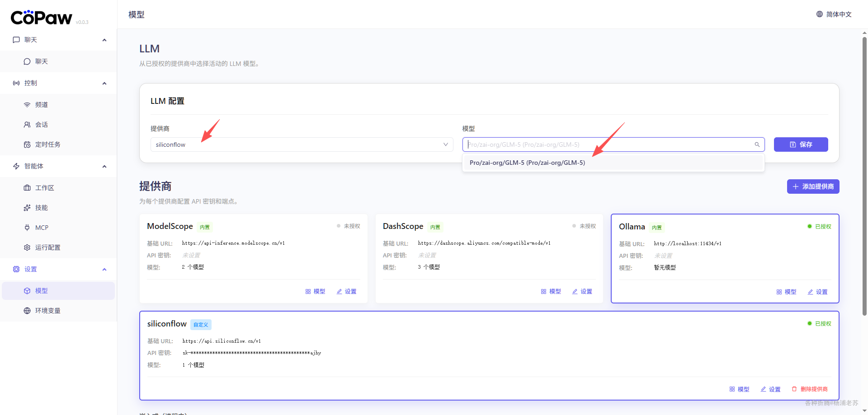
Task: Open the 技能 page
Action: pyautogui.click(x=58, y=208)
